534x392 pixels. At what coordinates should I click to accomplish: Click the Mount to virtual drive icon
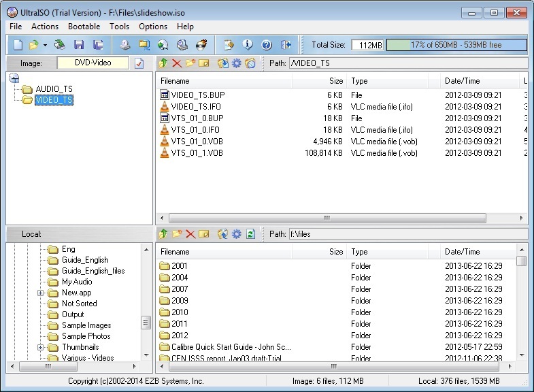pyautogui.click(x=182, y=45)
